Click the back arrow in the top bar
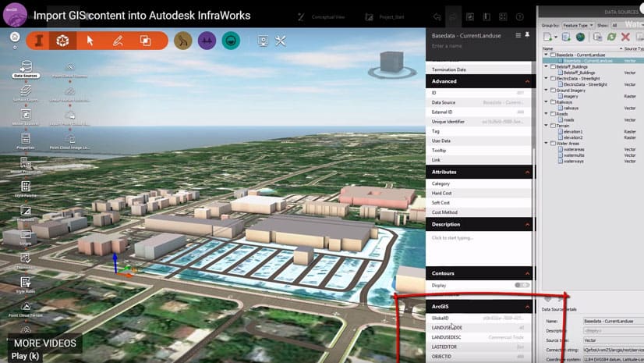The image size is (644, 363). pyautogui.click(x=437, y=17)
